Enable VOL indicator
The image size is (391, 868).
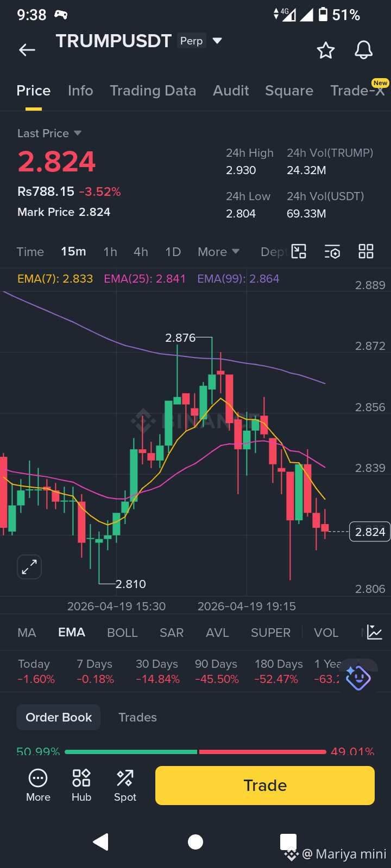click(326, 633)
